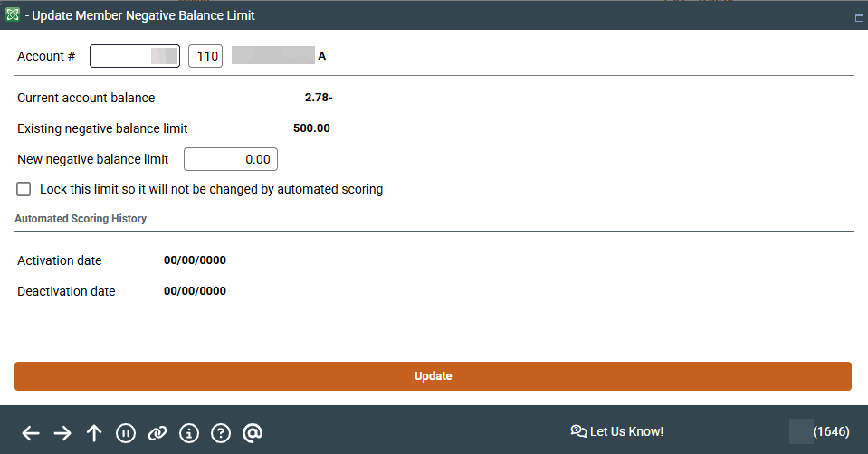Click the 'Lock this limit' checkbox label text
This screenshot has width=868, height=454.
[x=211, y=190]
